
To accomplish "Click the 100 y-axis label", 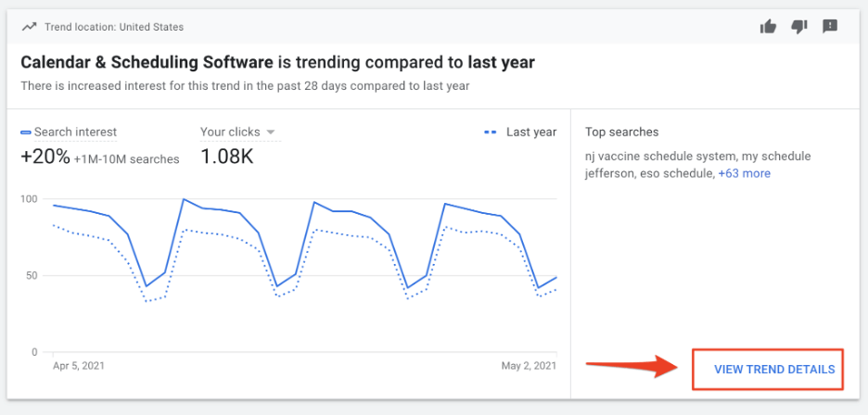I will coord(31,198).
